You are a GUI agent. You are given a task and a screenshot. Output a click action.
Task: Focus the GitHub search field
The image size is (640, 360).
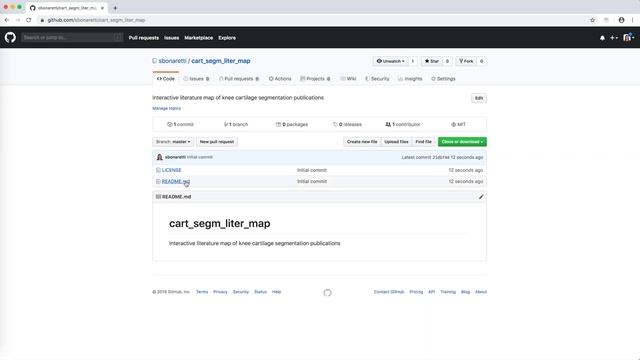click(x=72, y=38)
